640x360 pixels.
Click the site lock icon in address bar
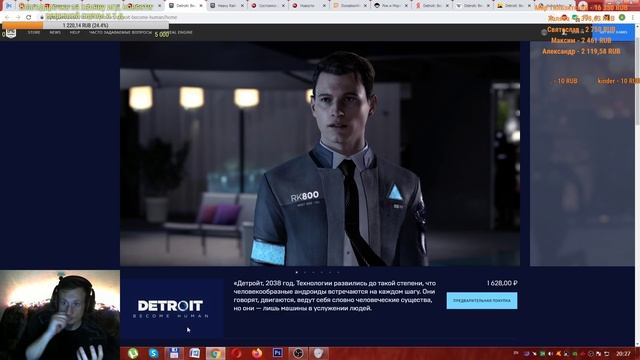pyautogui.click(x=42, y=17)
